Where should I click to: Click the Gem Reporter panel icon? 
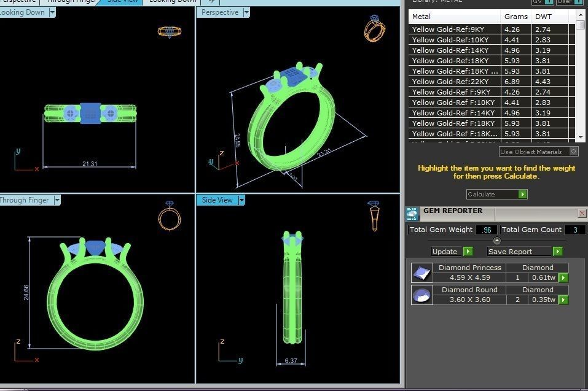tap(412, 214)
